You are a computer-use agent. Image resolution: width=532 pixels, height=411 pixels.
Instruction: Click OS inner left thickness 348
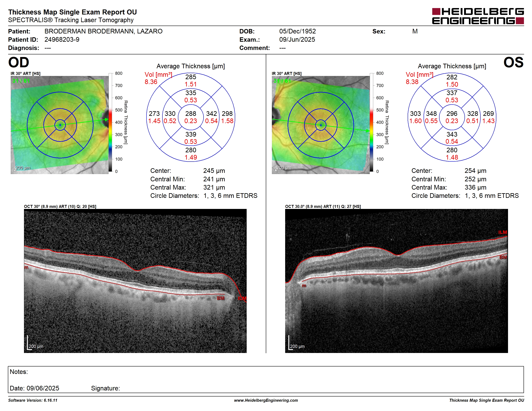coord(431,113)
